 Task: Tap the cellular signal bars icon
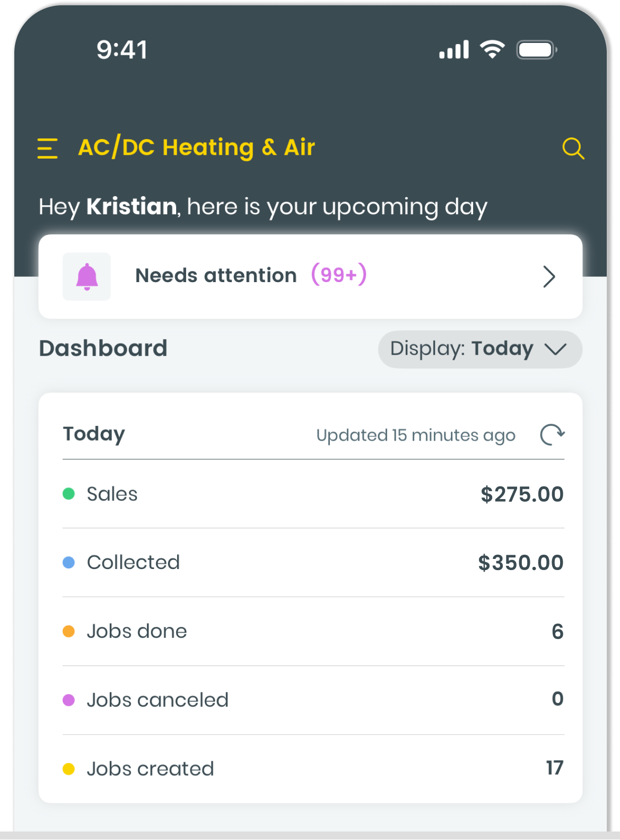pyautogui.click(x=454, y=49)
